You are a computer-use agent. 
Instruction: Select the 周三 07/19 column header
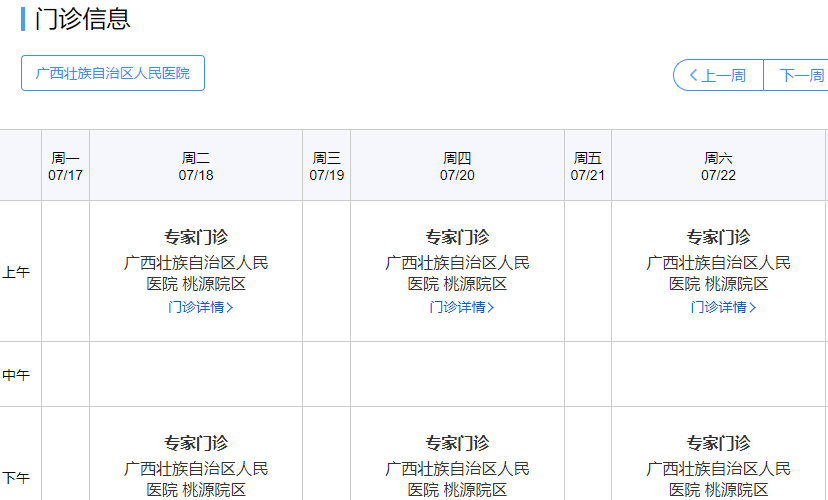coord(326,166)
